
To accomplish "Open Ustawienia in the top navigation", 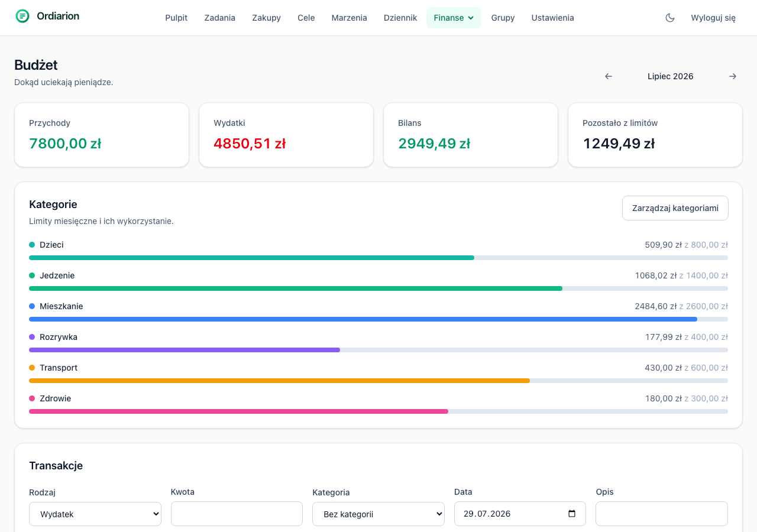I will coord(553,18).
